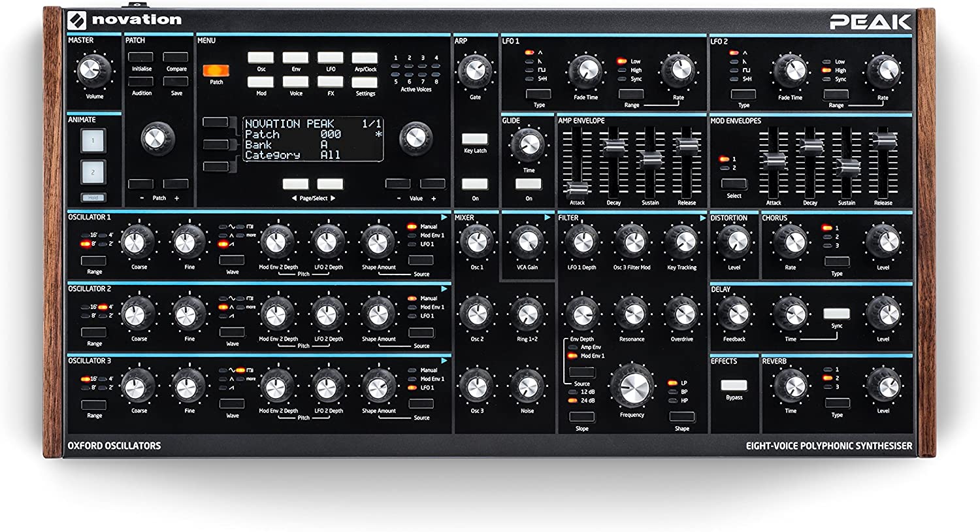Select the sawtooth wave for Oscillator 2
This screenshot has height=532, width=980.
point(223,316)
